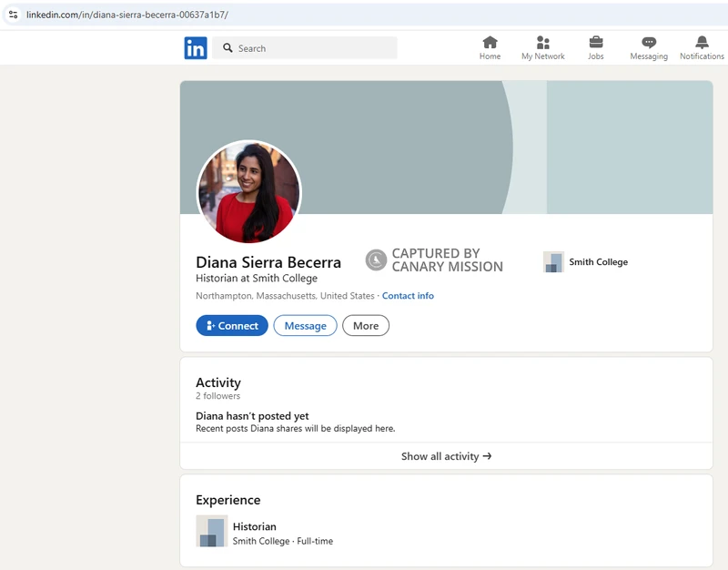The height and width of the screenshot is (570, 728).
Task: Open the Home navigation icon
Action: click(490, 43)
